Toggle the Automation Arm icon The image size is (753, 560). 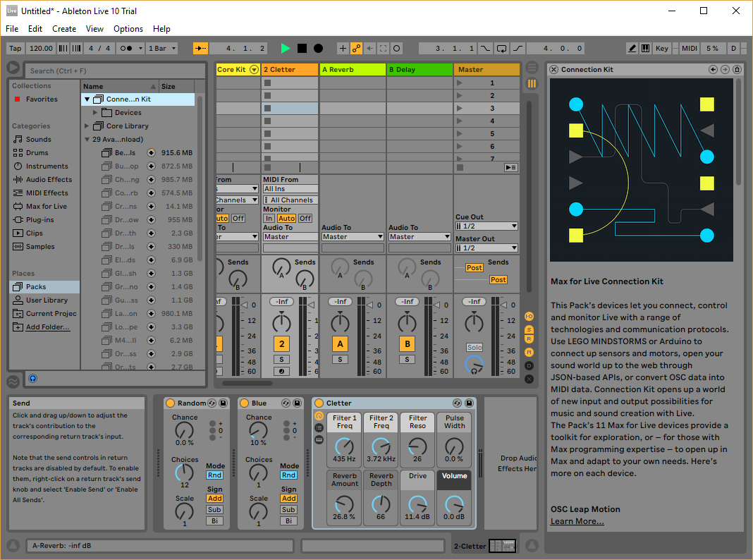point(356,48)
